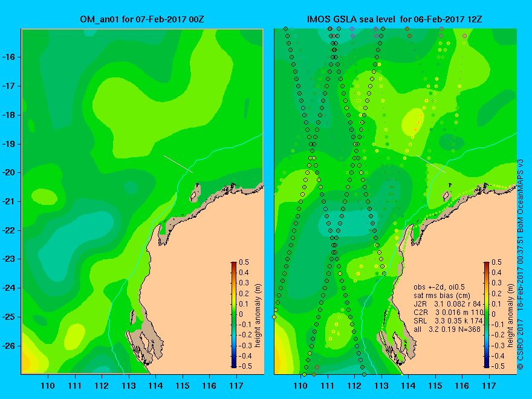Click "height anomaly (m)" label in right map
The image size is (532, 399).
(511, 316)
